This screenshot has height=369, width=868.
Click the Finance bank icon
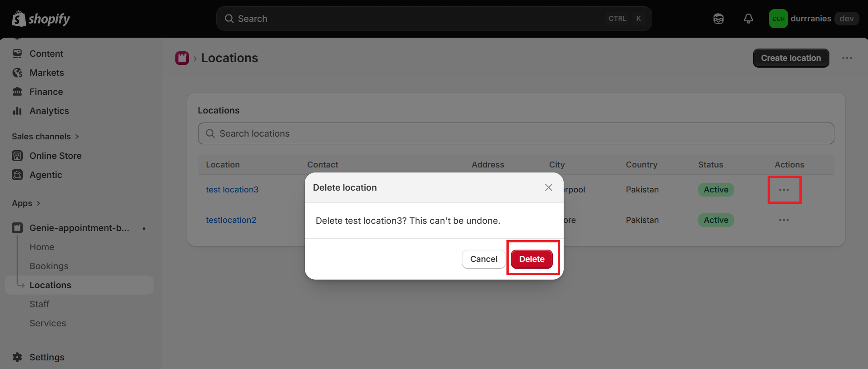tap(17, 92)
